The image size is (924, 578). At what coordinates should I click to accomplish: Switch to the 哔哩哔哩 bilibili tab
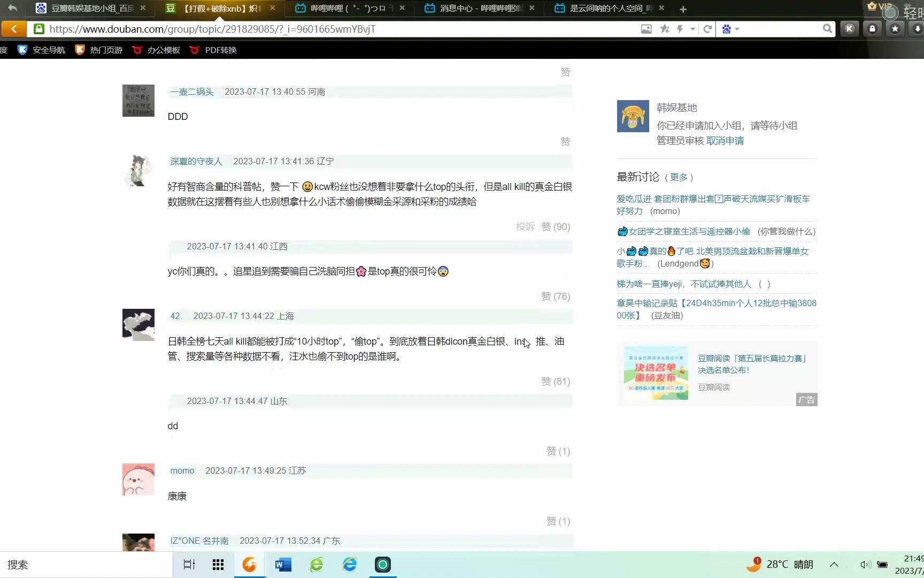[x=350, y=8]
